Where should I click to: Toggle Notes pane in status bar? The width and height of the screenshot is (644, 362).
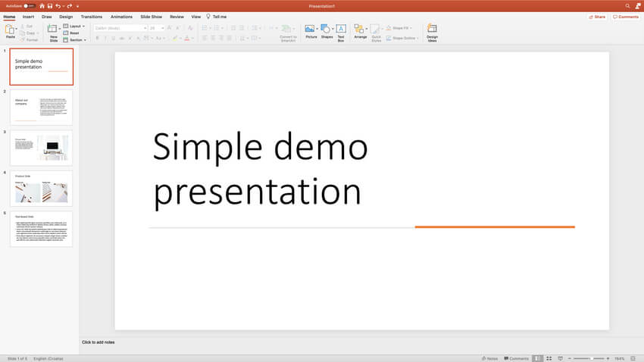click(489, 358)
